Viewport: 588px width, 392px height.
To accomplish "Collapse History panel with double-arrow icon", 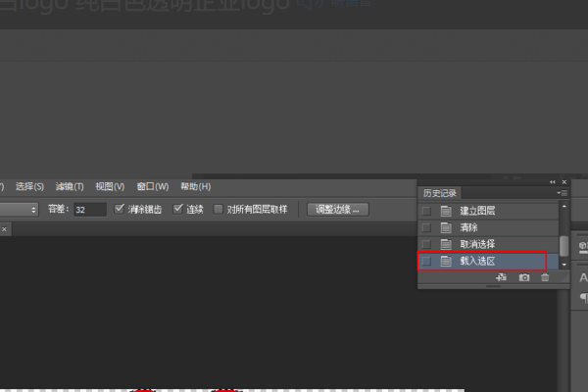I will coord(553,182).
